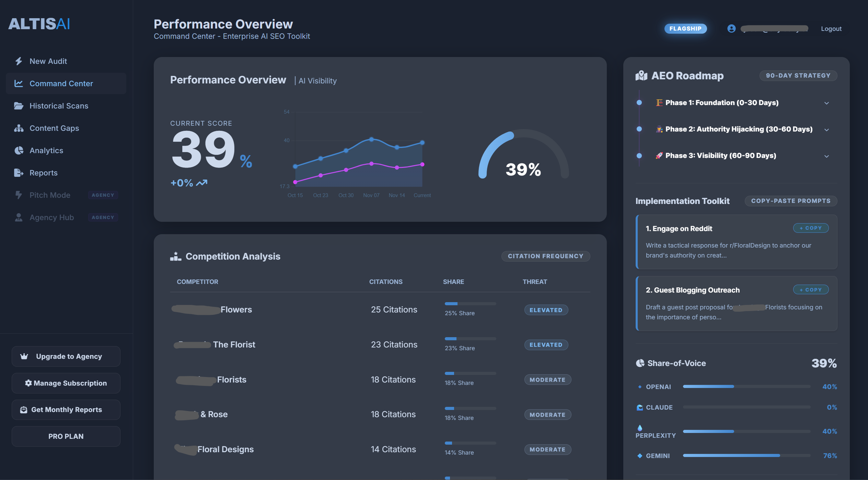Click the CITATION FREQUENCY badge
The height and width of the screenshot is (480, 868).
pos(546,256)
